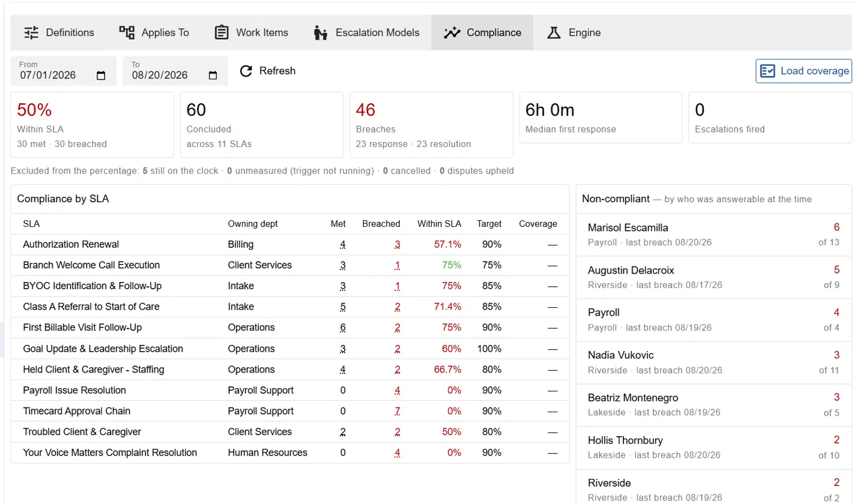Click the Load coverage checklist icon
Screen dimensions: 857x504
coord(768,71)
